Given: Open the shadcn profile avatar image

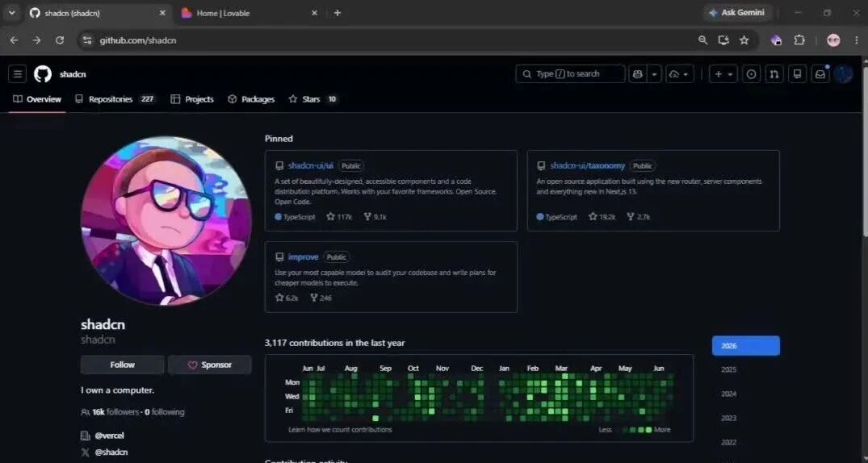Looking at the screenshot, I should pyautogui.click(x=166, y=221).
